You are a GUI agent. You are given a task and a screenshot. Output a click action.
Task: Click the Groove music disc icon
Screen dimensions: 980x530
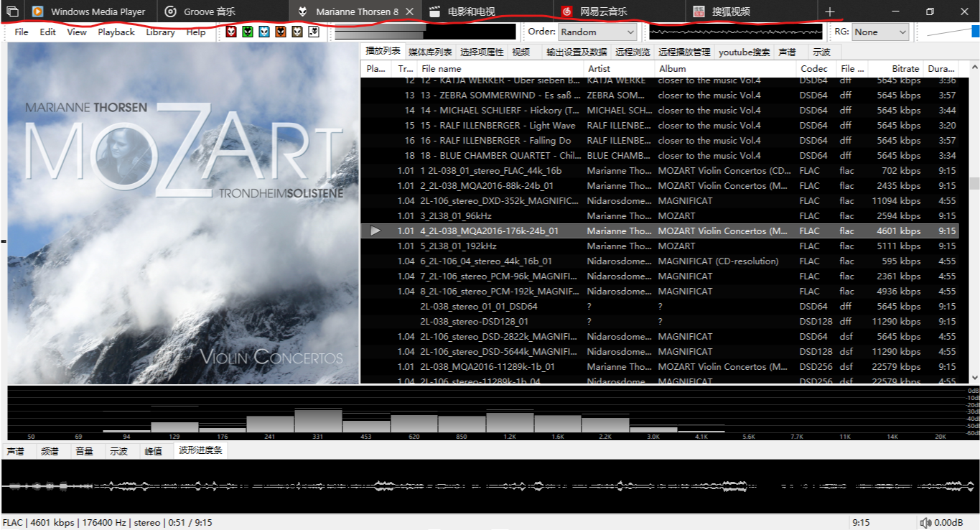170,11
